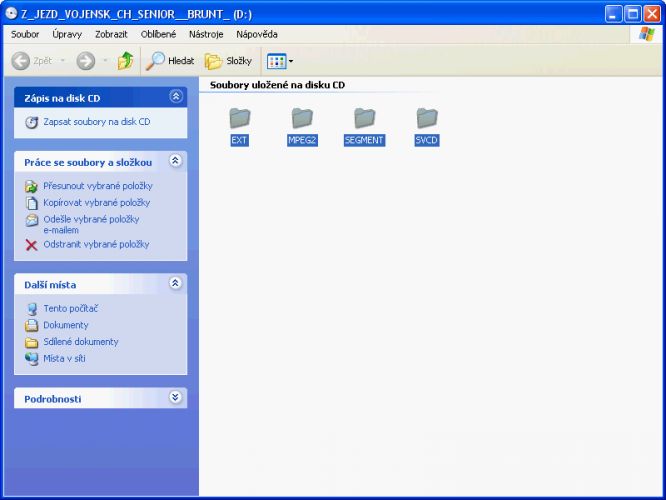Go up one folder level
The image size is (666, 500).
coord(125,61)
